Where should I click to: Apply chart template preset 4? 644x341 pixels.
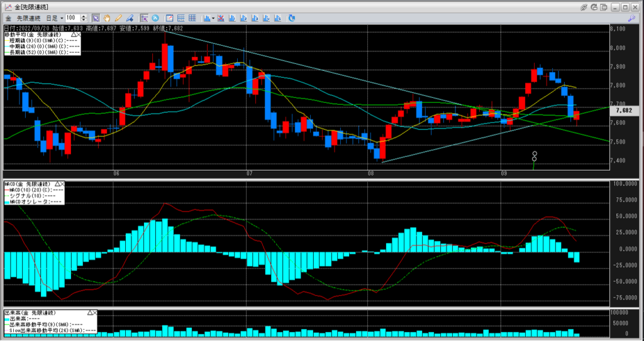tap(266, 18)
